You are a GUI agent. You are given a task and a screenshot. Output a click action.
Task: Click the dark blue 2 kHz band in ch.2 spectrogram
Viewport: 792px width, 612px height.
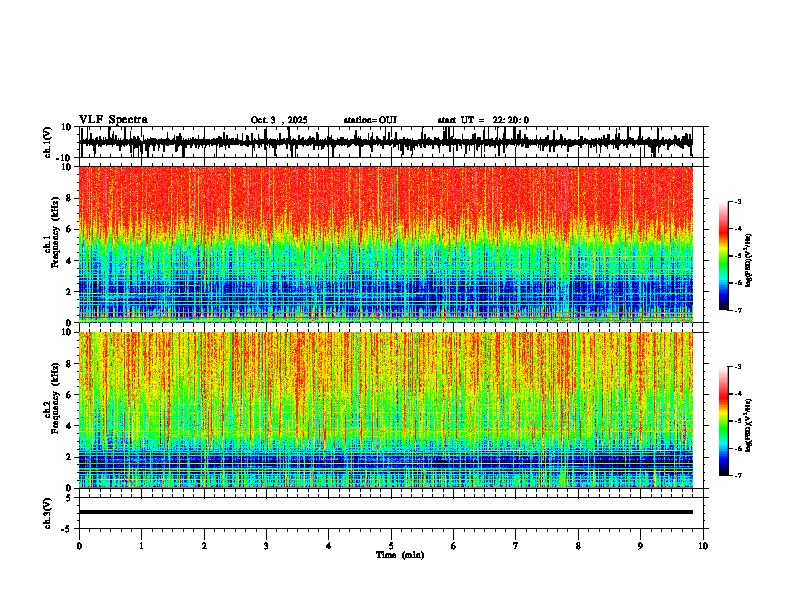(x=385, y=461)
